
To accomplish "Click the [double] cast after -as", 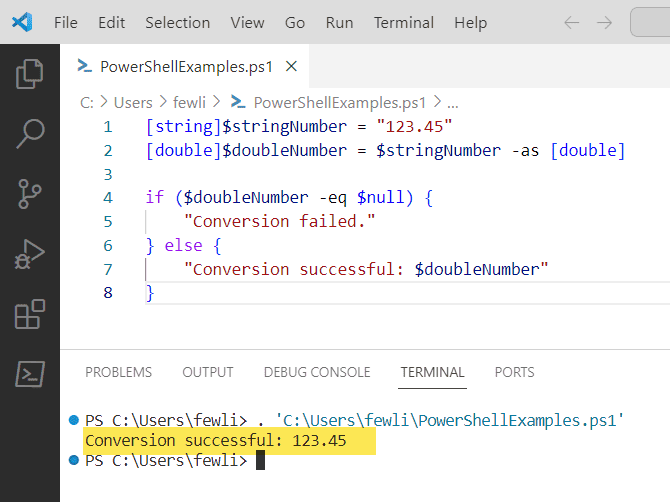I will pyautogui.click(x=588, y=150).
